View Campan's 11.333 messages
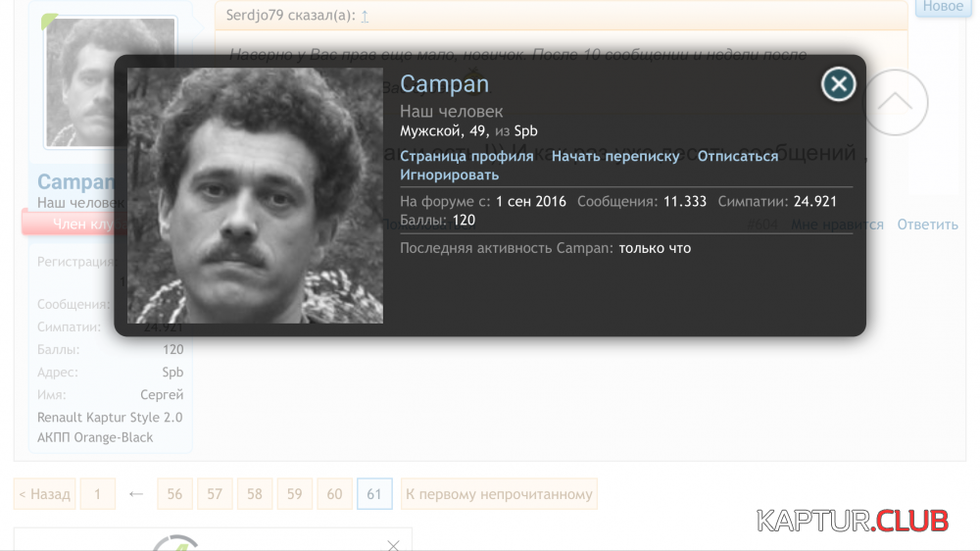 pos(684,201)
